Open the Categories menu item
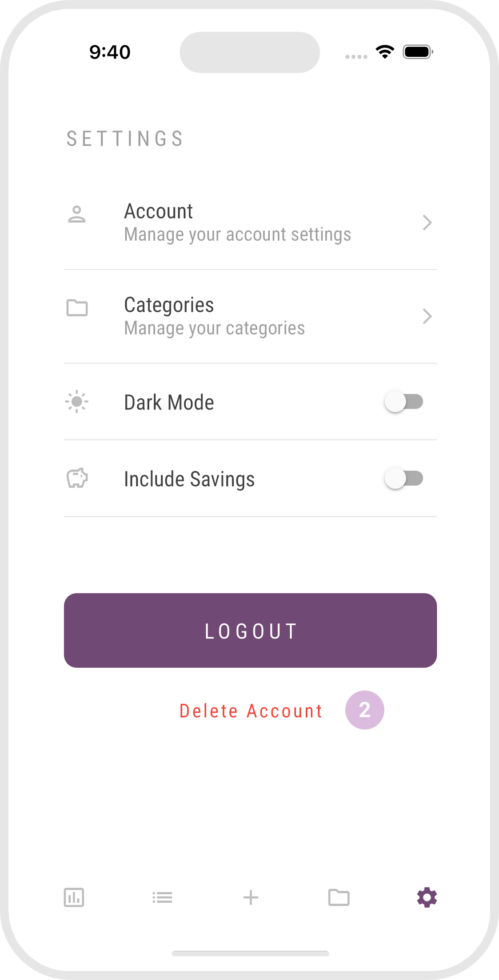This screenshot has width=499, height=980. tap(214, 316)
